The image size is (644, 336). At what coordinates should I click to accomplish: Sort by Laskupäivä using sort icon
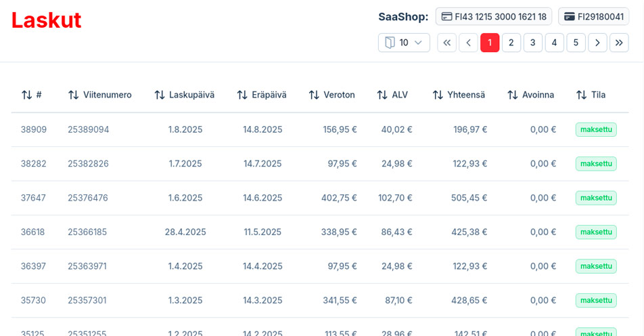tap(160, 95)
